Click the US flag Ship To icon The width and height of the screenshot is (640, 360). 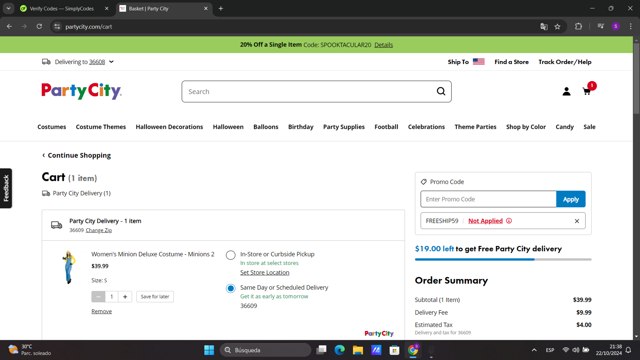478,62
